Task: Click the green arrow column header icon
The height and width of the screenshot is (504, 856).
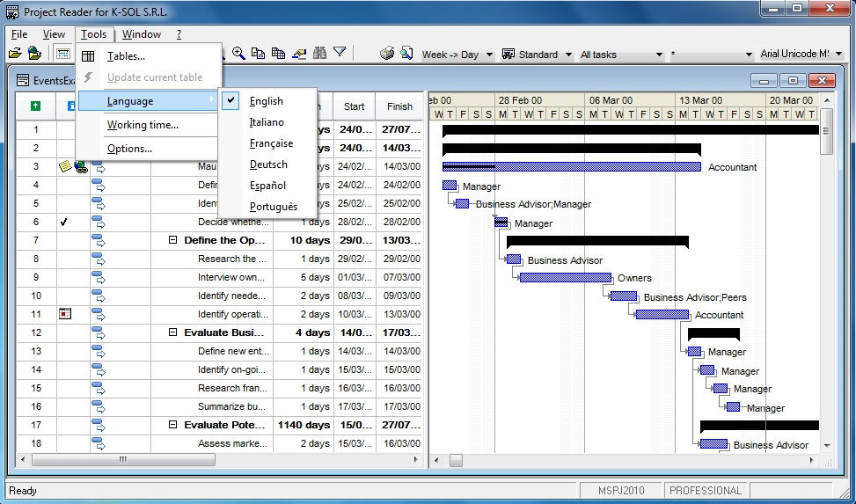Action: click(35, 106)
